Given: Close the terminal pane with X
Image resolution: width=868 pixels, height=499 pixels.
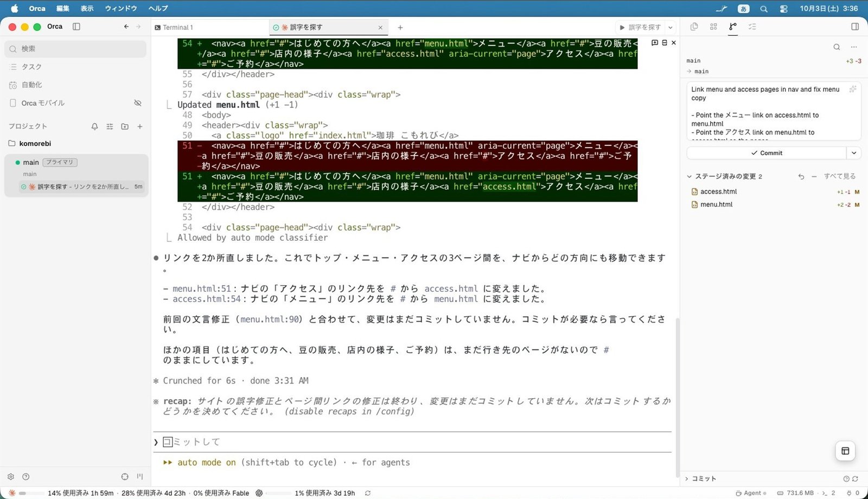Looking at the screenshot, I should [674, 43].
